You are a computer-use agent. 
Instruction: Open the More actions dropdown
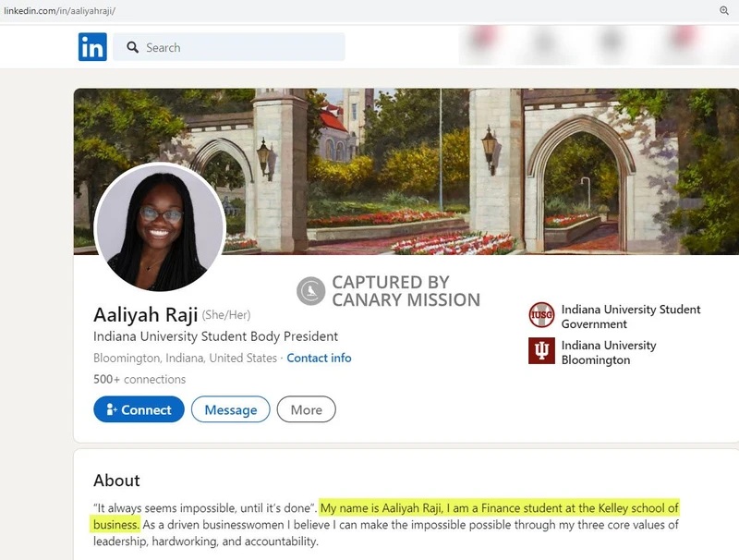coord(306,409)
